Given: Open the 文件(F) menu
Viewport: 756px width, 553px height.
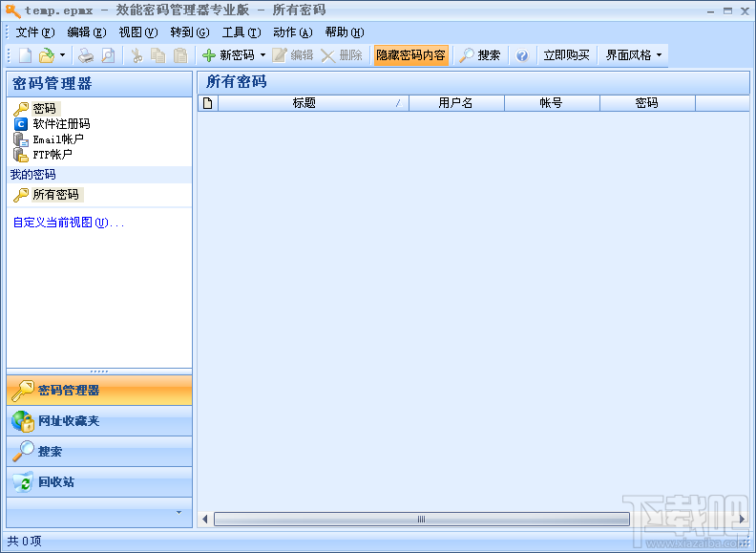Looking at the screenshot, I should (35, 32).
